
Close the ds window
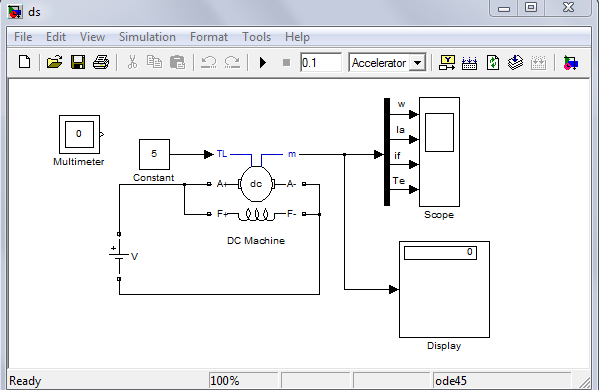(x=568, y=8)
